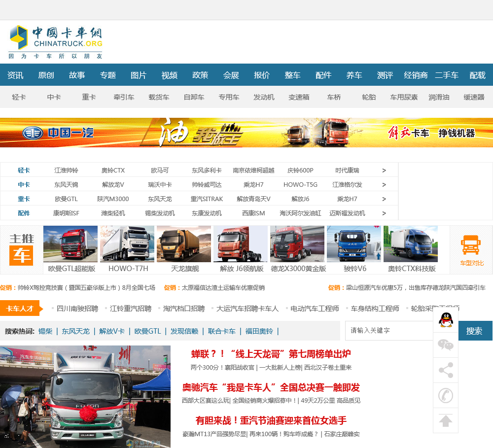Open the WeChat icon in floating sidebar
The height and width of the screenshot is (448, 493).
[x=446, y=345]
